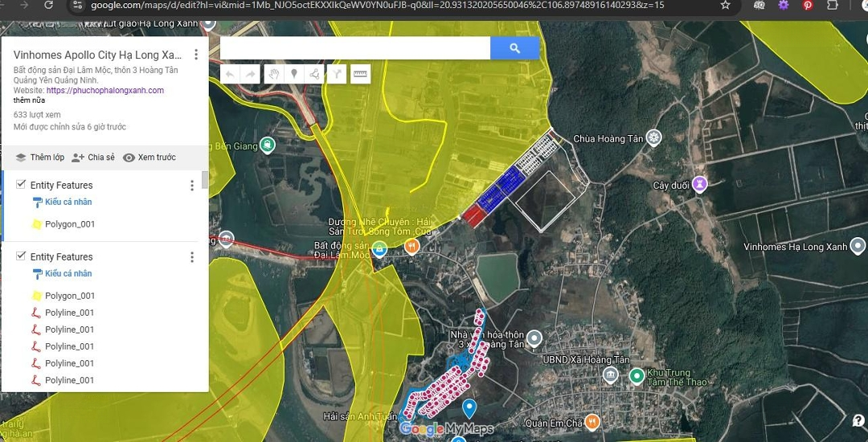Viewport: 868px width, 442px height.
Task: Select the first Polyline_001 item
Action: pyautogui.click(x=69, y=313)
